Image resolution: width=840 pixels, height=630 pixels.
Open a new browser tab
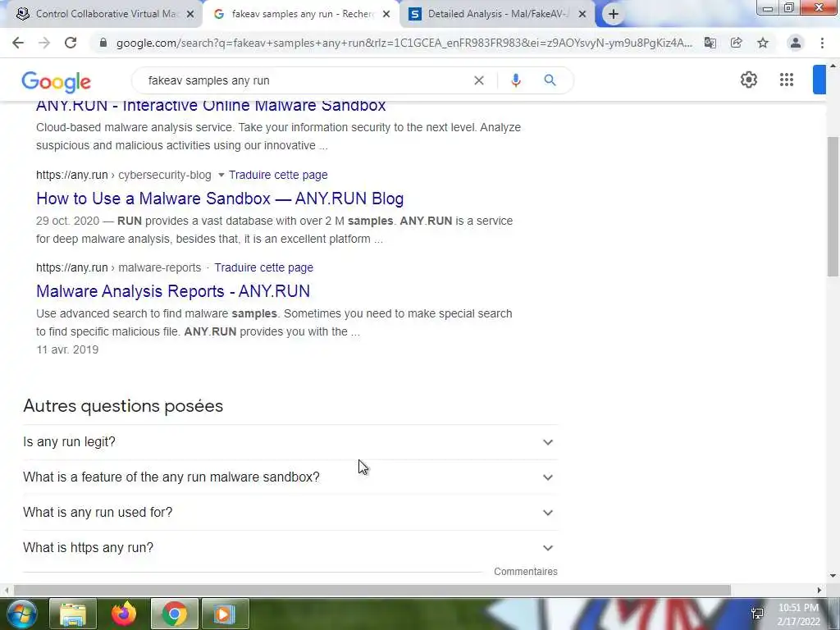click(614, 15)
